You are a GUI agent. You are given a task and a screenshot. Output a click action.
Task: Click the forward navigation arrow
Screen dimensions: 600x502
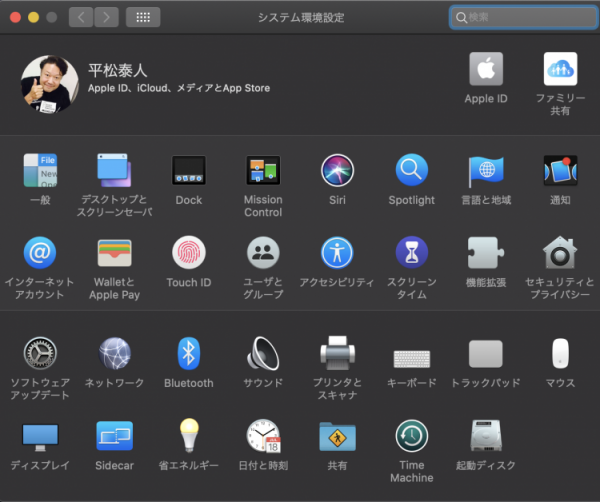[106, 17]
